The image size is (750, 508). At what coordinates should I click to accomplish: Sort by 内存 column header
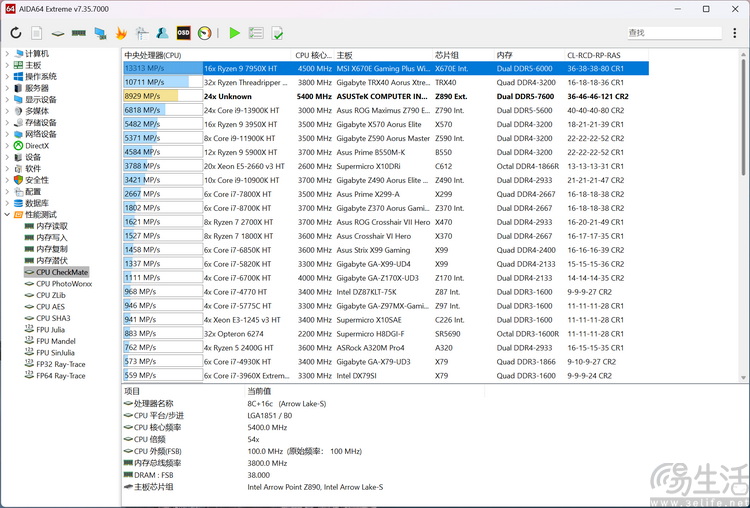(529, 55)
